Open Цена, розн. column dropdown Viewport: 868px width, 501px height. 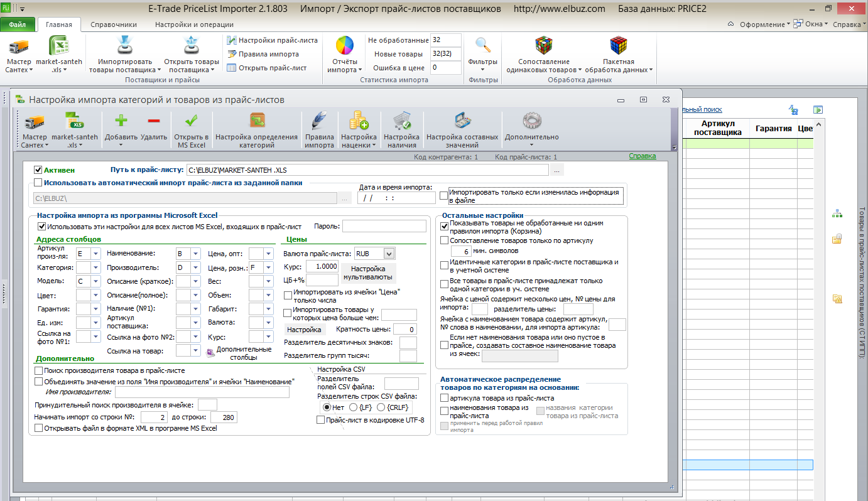[268, 267]
